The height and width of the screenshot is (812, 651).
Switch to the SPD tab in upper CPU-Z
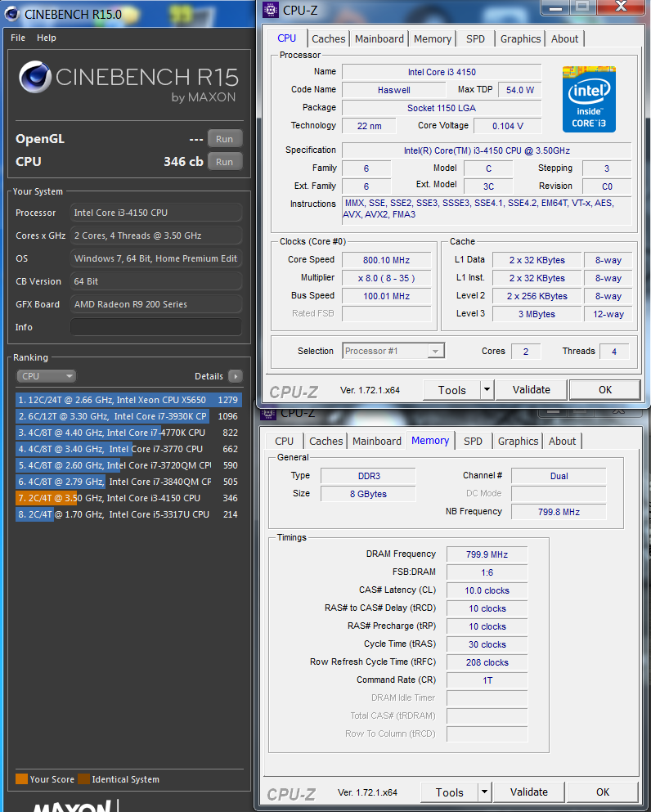(475, 38)
